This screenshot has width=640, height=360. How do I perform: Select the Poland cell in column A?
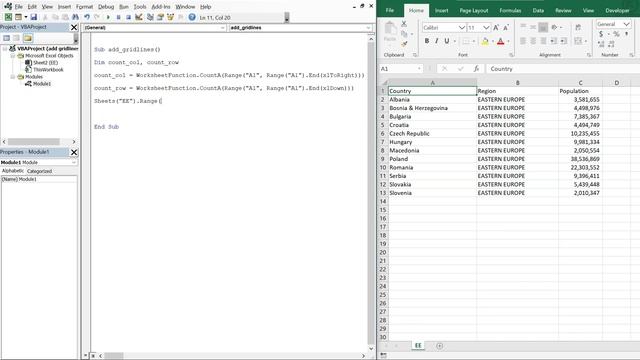pos(432,159)
